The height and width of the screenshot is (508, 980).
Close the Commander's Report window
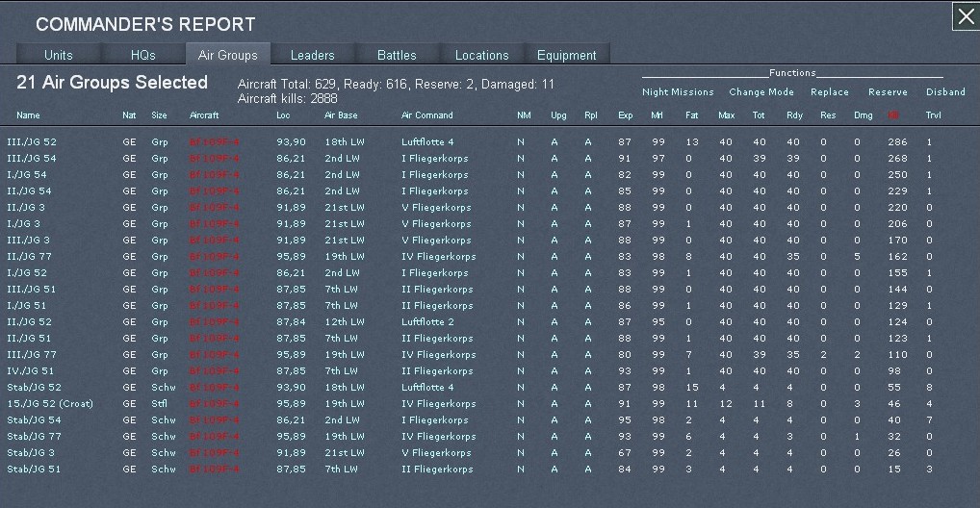[x=965, y=16]
